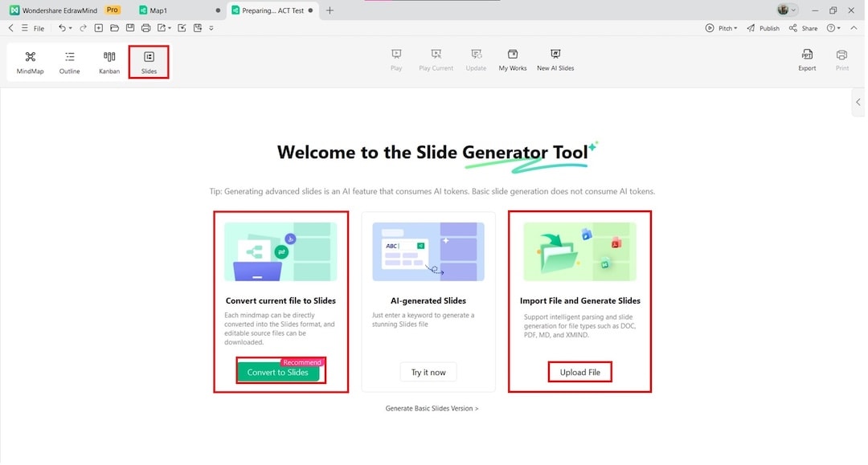This screenshot has width=868, height=465.
Task: Click the Convert to Slides button
Action: pos(280,372)
